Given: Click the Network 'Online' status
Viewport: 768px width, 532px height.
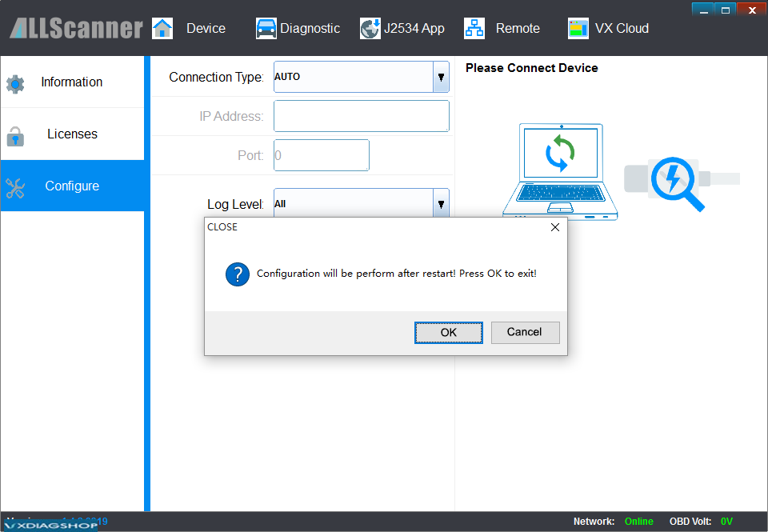Looking at the screenshot, I should [638, 522].
